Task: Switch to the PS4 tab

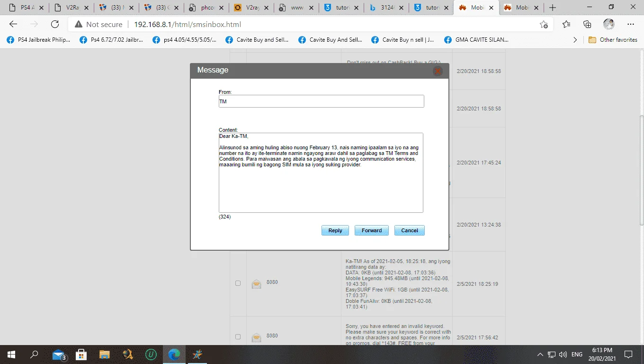Action: click(26, 8)
